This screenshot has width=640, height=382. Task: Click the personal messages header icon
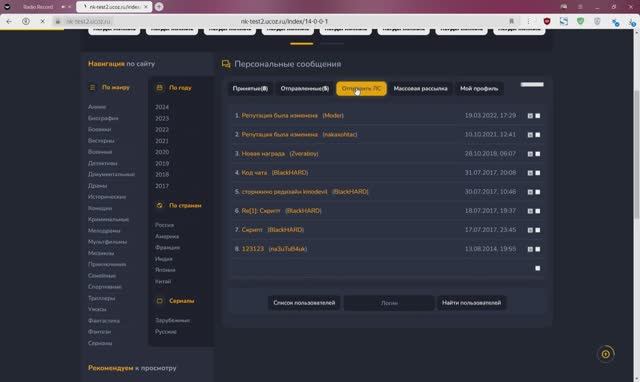pos(226,64)
